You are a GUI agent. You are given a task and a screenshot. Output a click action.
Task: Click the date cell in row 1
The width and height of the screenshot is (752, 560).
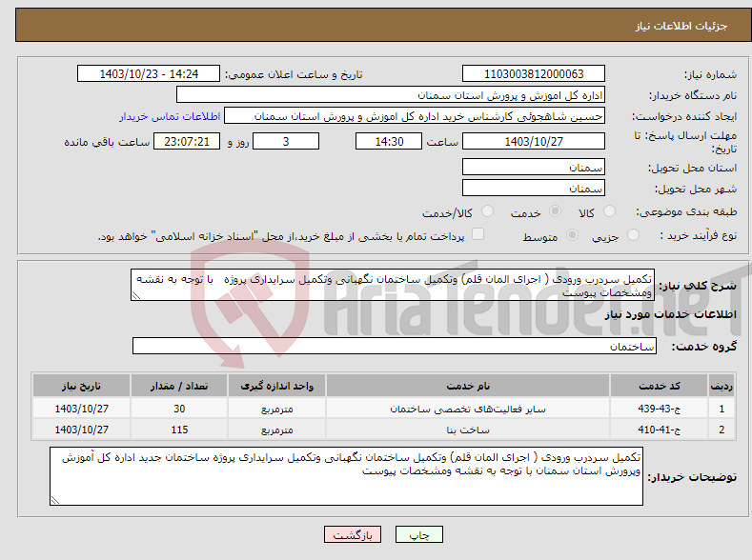(x=81, y=409)
